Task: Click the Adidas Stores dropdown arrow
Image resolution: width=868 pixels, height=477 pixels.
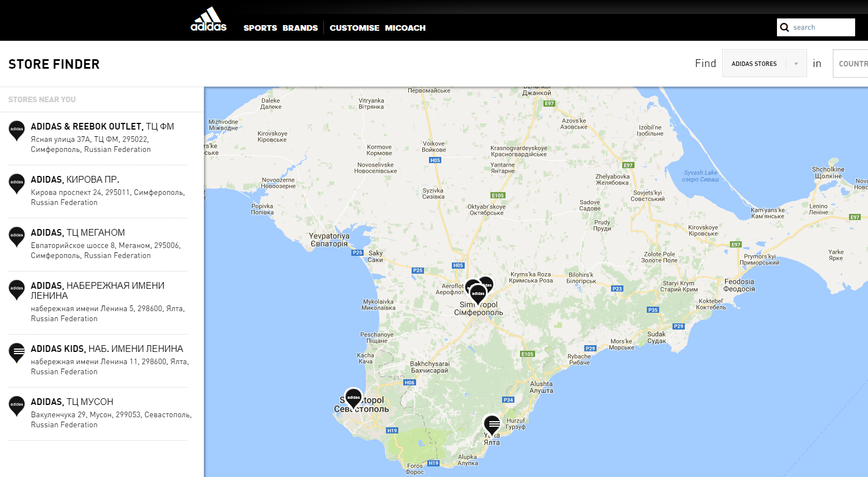Action: (x=796, y=64)
